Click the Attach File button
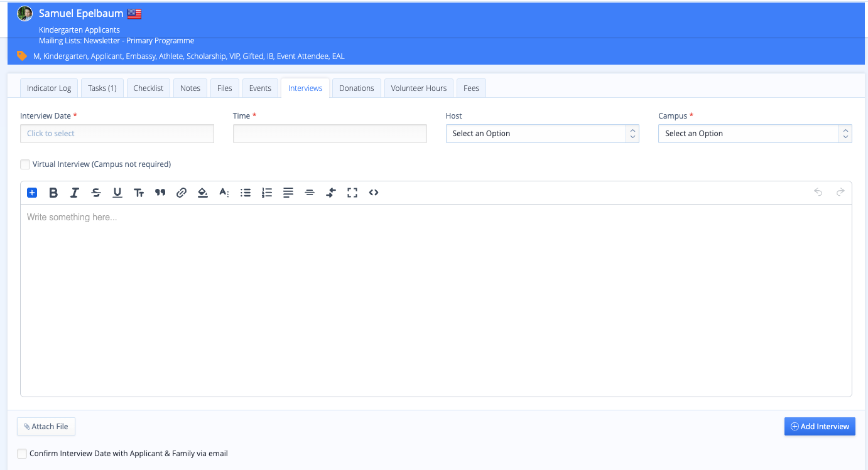The height and width of the screenshot is (470, 868). pyautogui.click(x=46, y=427)
